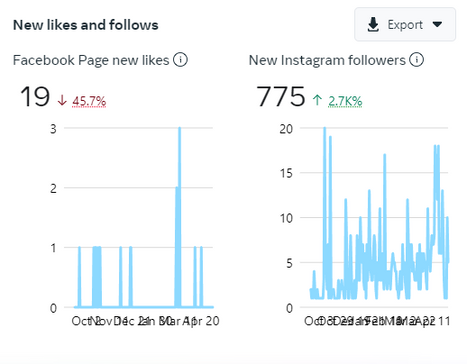Click the red down arrow beside 45.7%
The width and height of the screenshot is (467, 364).
62,100
